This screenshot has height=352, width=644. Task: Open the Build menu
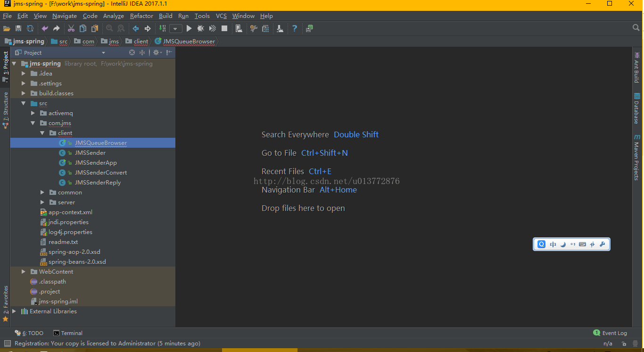(165, 16)
